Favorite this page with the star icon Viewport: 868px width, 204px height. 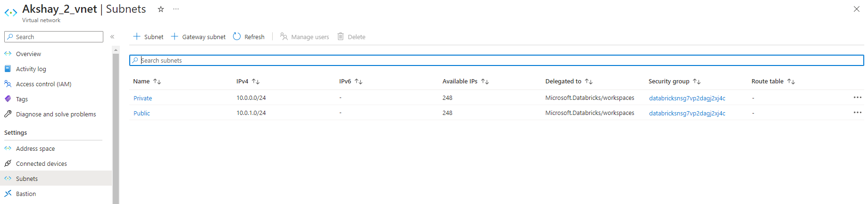click(161, 9)
